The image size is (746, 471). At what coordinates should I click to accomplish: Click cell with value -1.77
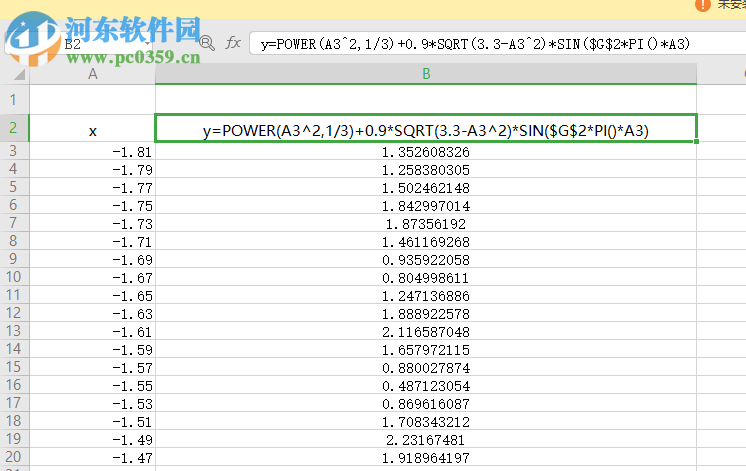(x=92, y=187)
